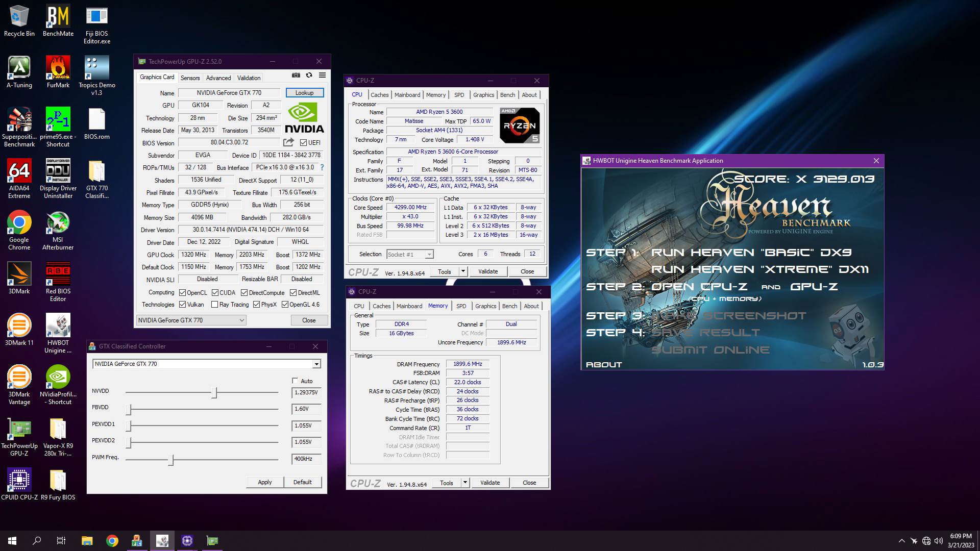Viewport: 980px width, 551px height.
Task: Toggle the PhysX checkbox
Action: point(256,305)
